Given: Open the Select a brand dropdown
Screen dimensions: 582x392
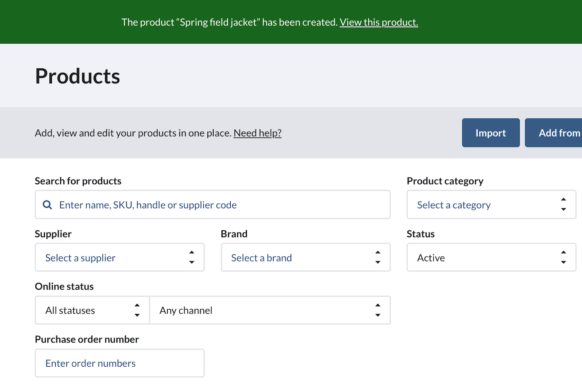Looking at the screenshot, I should (306, 257).
